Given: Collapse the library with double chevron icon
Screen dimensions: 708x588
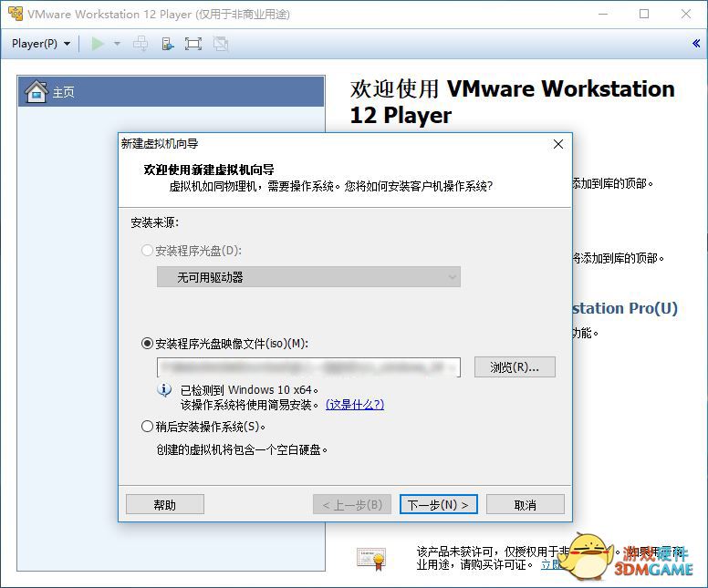Looking at the screenshot, I should click(x=696, y=44).
